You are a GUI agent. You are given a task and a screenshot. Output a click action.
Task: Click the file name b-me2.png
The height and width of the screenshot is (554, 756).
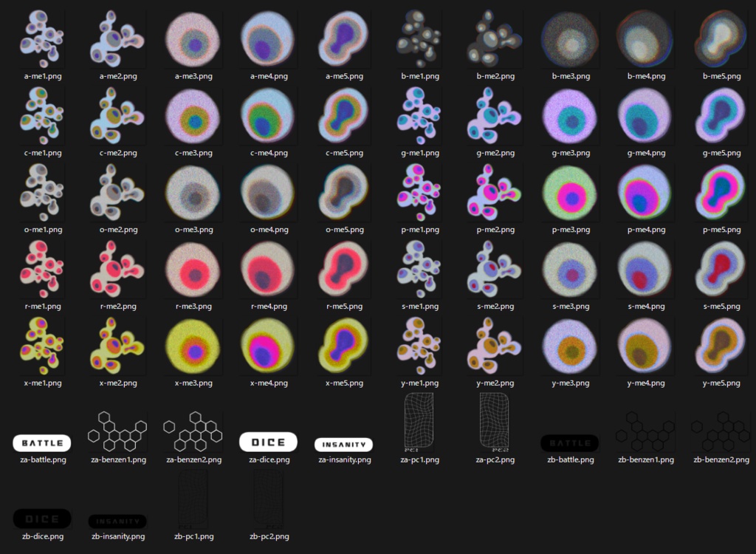pyautogui.click(x=495, y=76)
